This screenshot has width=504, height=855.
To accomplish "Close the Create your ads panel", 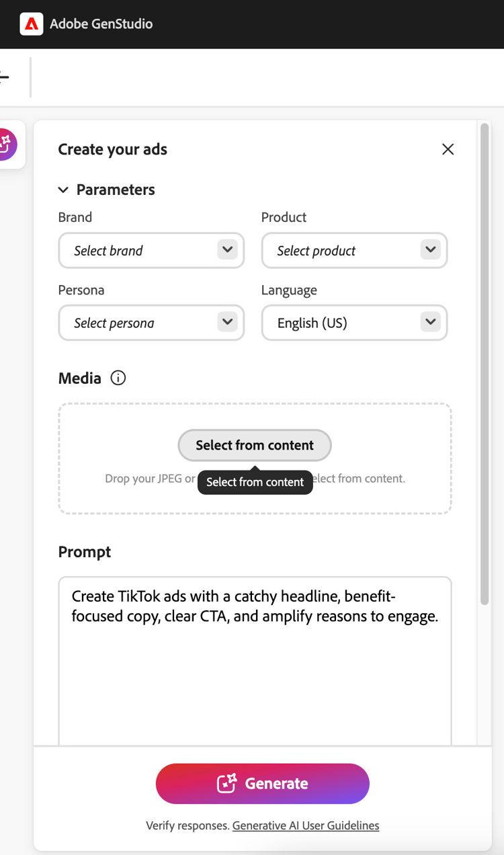I will click(x=448, y=149).
